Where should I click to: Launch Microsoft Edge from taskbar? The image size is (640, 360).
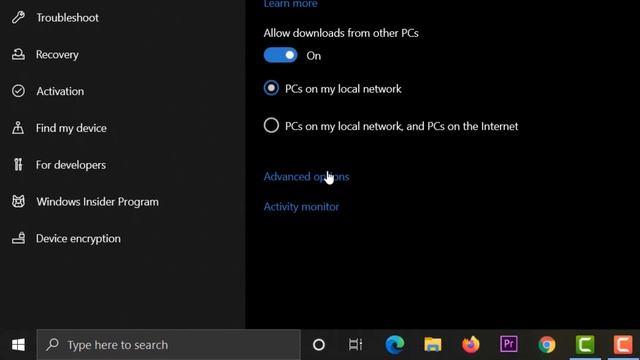[395, 345]
